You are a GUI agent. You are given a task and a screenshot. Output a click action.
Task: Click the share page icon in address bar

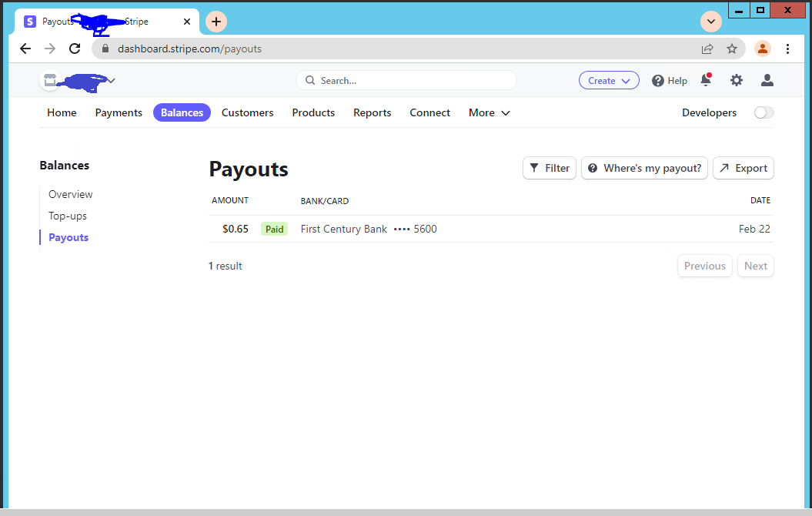click(x=707, y=49)
